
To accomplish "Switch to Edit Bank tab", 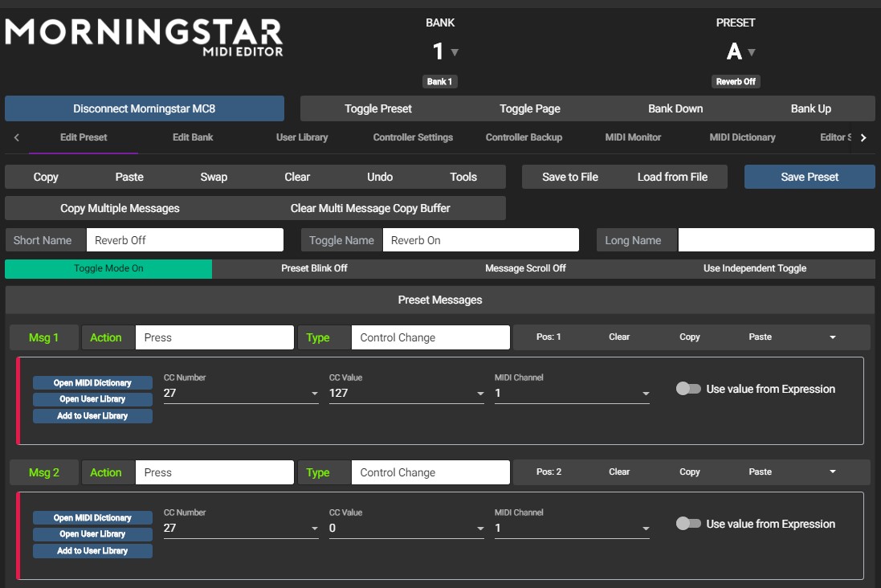I will coord(193,137).
